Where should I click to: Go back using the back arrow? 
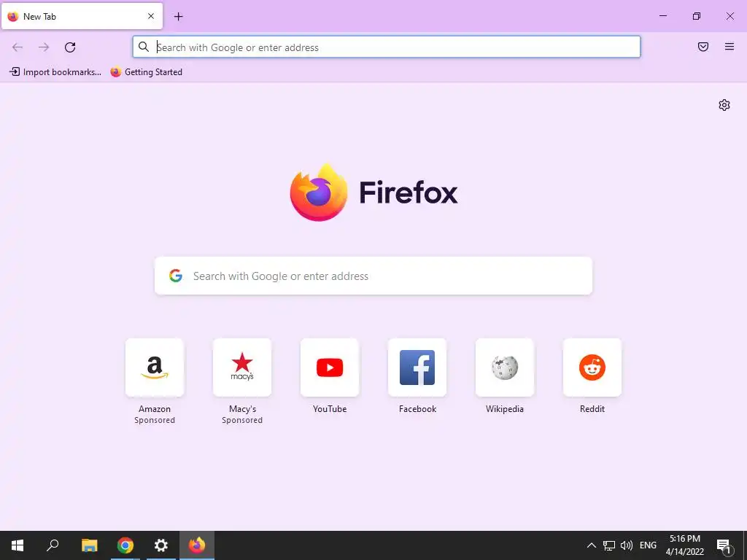18,47
